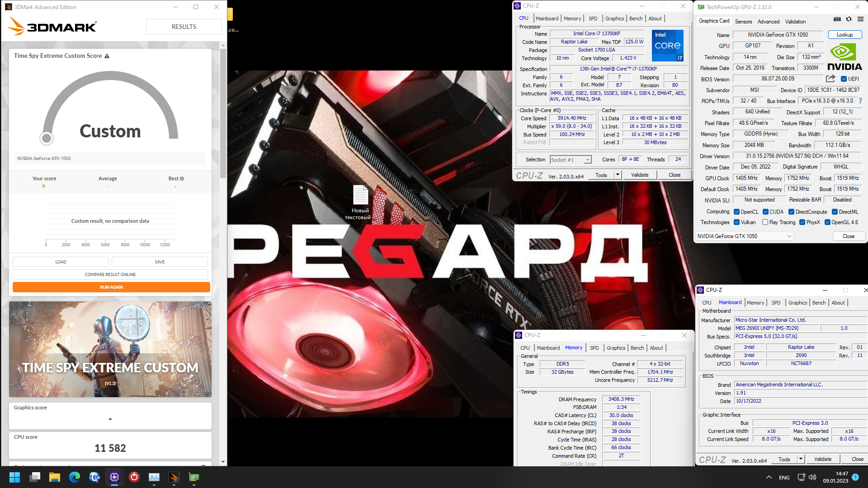Screen dimensions: 868x488
Task: Click the NVIDIA logo in GPU-Z
Action: [844, 57]
